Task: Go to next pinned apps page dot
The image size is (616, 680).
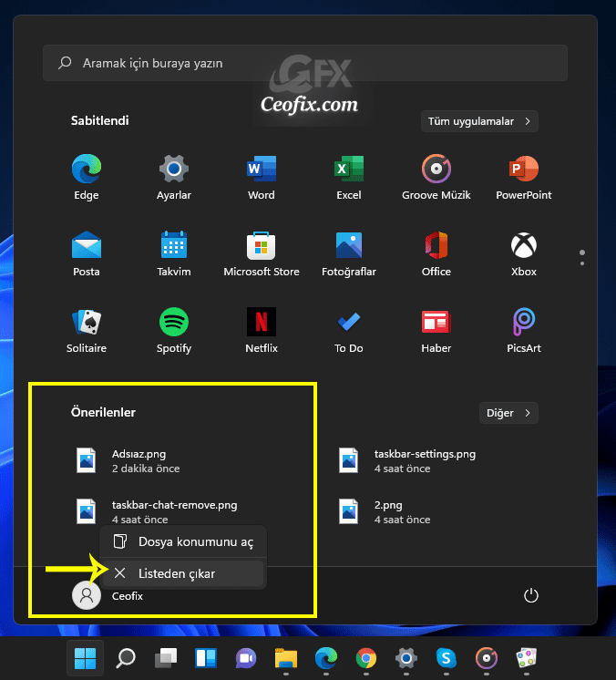Action: (582, 263)
